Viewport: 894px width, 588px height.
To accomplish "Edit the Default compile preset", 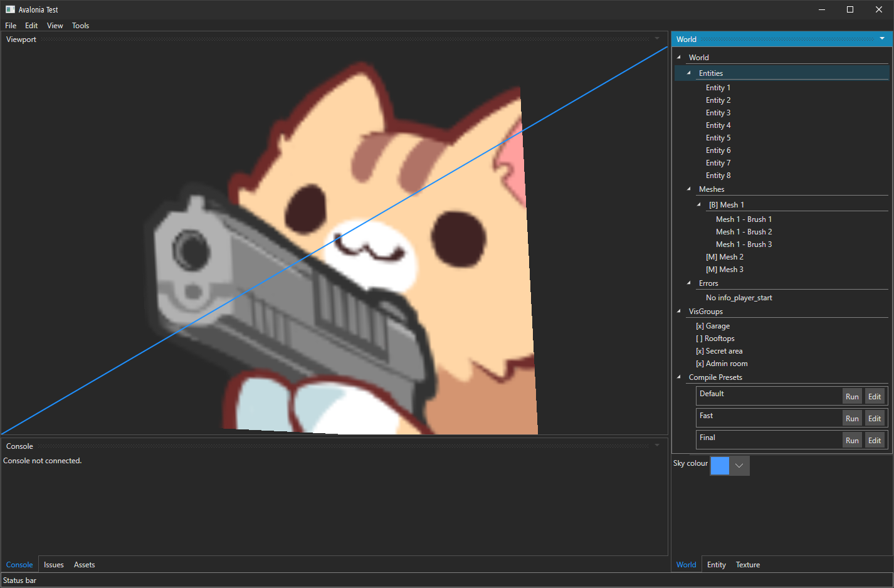I will coord(875,396).
